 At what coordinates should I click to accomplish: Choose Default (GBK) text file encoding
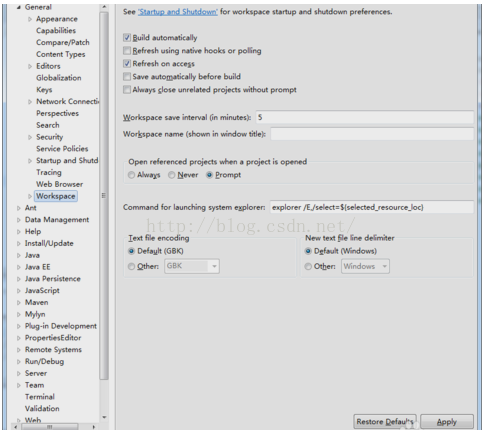[x=132, y=251]
